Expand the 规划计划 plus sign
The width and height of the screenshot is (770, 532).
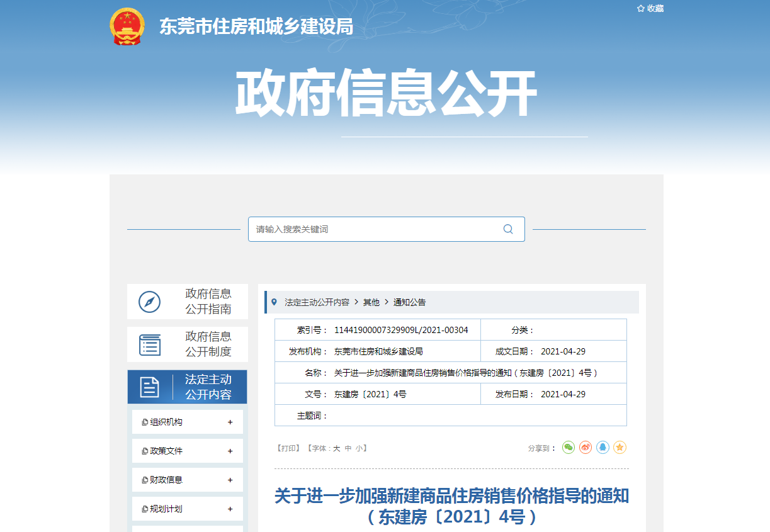click(230, 509)
